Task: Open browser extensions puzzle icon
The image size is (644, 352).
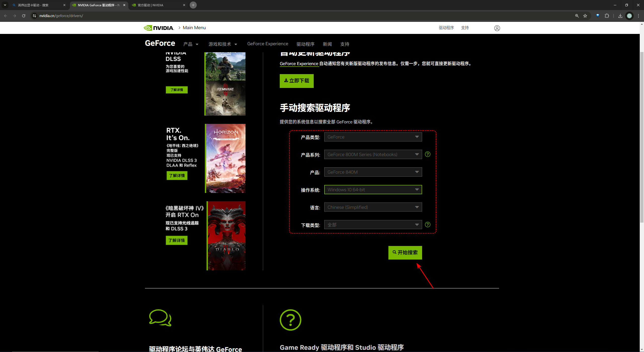Action: tap(607, 16)
